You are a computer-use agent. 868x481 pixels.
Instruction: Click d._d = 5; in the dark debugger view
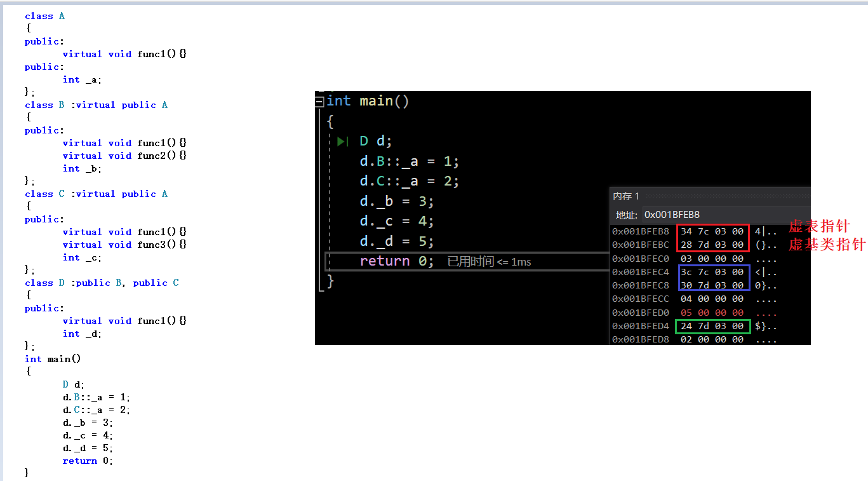click(x=397, y=241)
